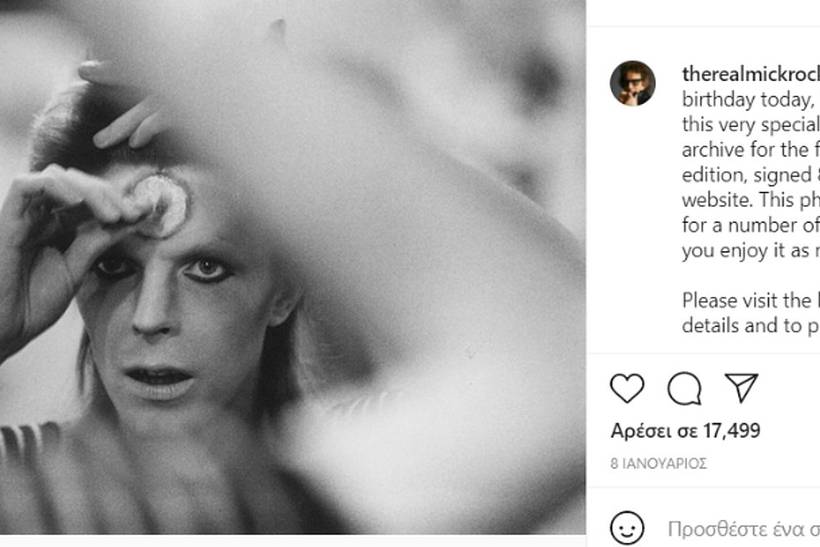This screenshot has height=547, width=820.
Task: View who liked via the 17,499 count
Action: click(x=730, y=431)
